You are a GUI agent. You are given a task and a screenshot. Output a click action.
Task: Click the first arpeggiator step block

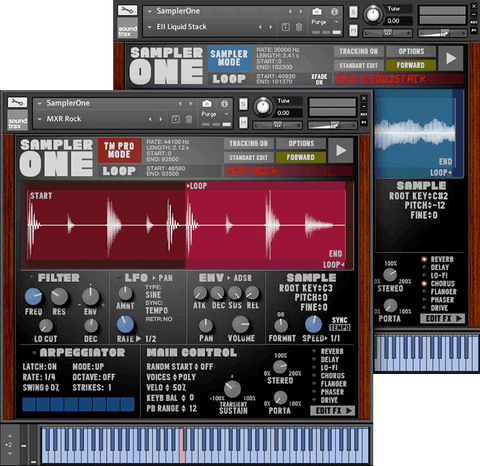point(29,404)
